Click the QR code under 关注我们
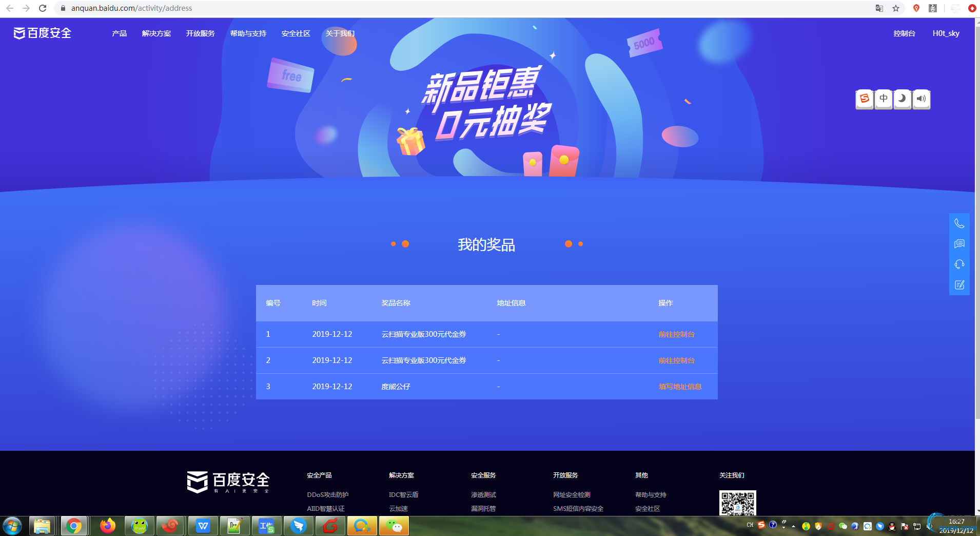980x536 pixels. [738, 503]
